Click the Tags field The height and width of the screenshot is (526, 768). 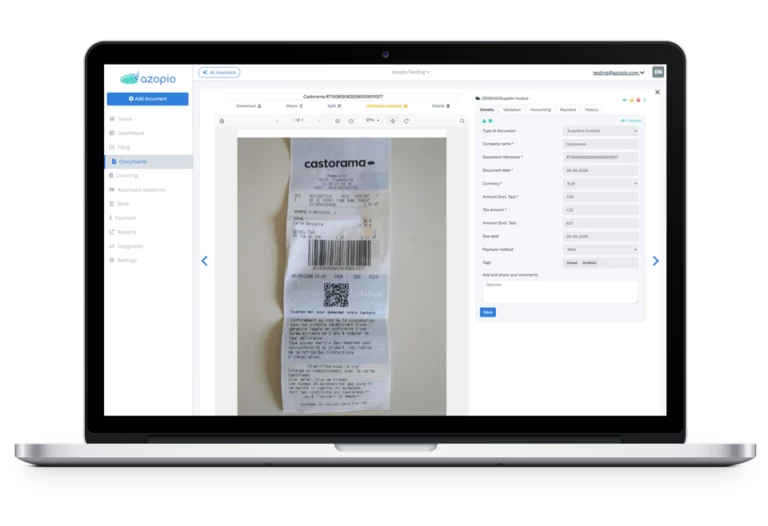point(600,263)
